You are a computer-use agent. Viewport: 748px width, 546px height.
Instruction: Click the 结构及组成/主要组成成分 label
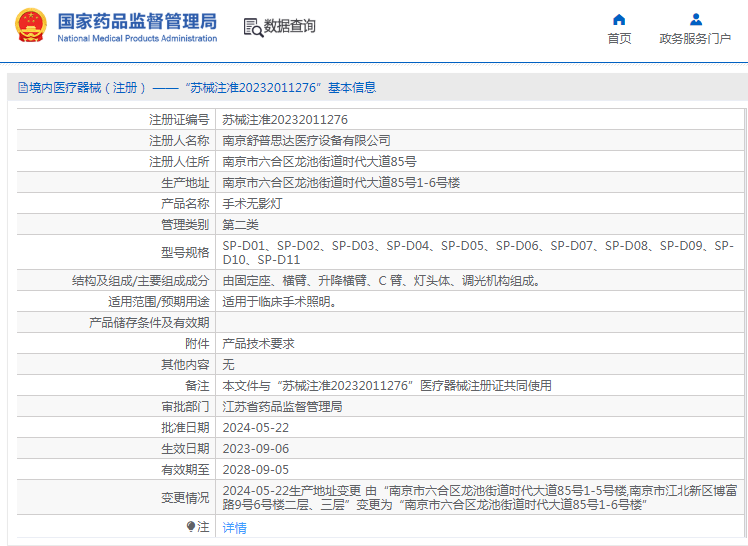point(141,281)
